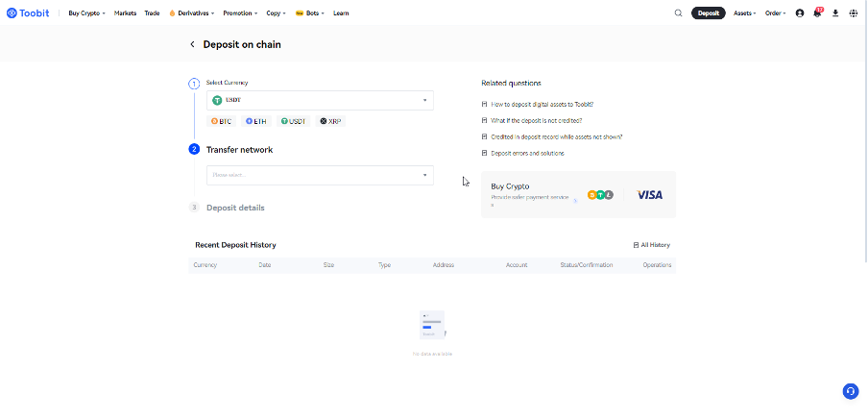Select the BTC quick currency chip
Image resolution: width=868 pixels, height=419 pixels.
click(x=222, y=121)
